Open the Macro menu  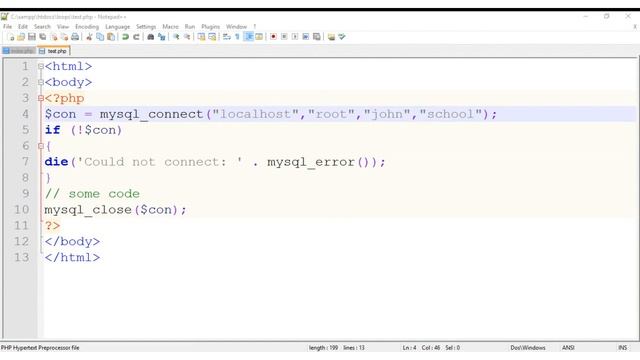(170, 27)
